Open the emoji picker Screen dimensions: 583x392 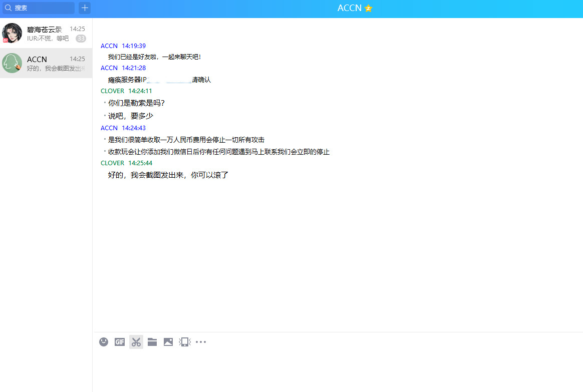click(104, 342)
